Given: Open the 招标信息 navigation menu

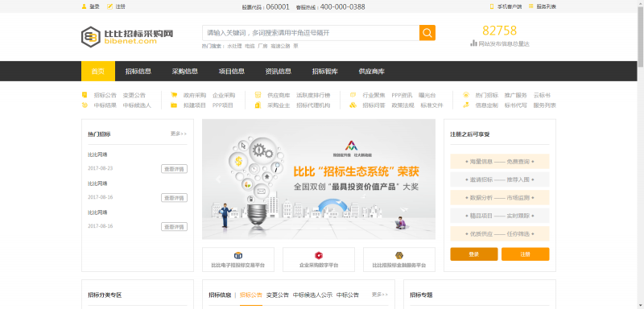Looking at the screenshot, I should tap(138, 72).
